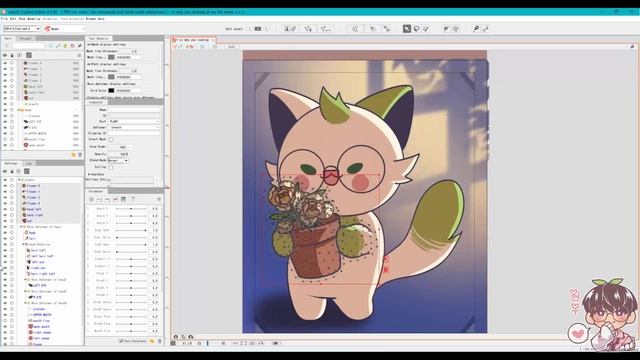Click the Part panel hamburger menu icon
The width and height of the screenshot is (640, 360).
79,55
